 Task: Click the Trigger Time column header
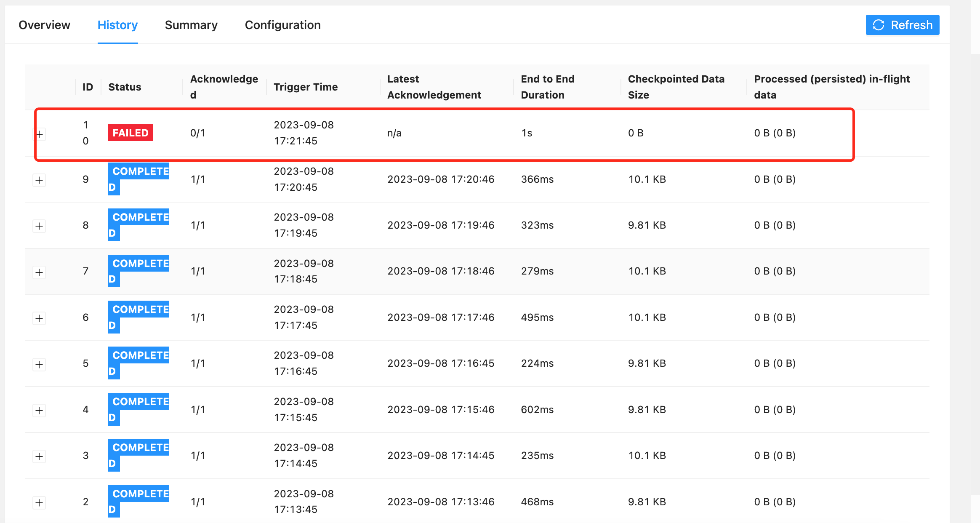(x=306, y=87)
